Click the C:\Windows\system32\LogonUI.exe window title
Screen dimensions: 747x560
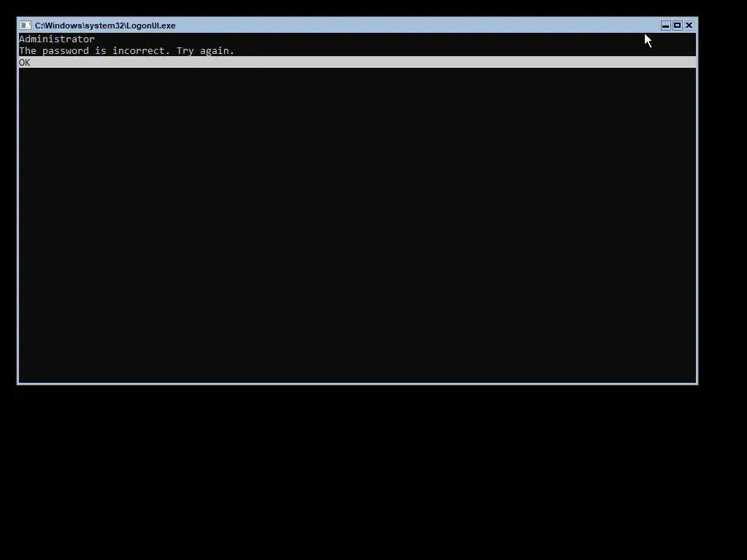105,26
